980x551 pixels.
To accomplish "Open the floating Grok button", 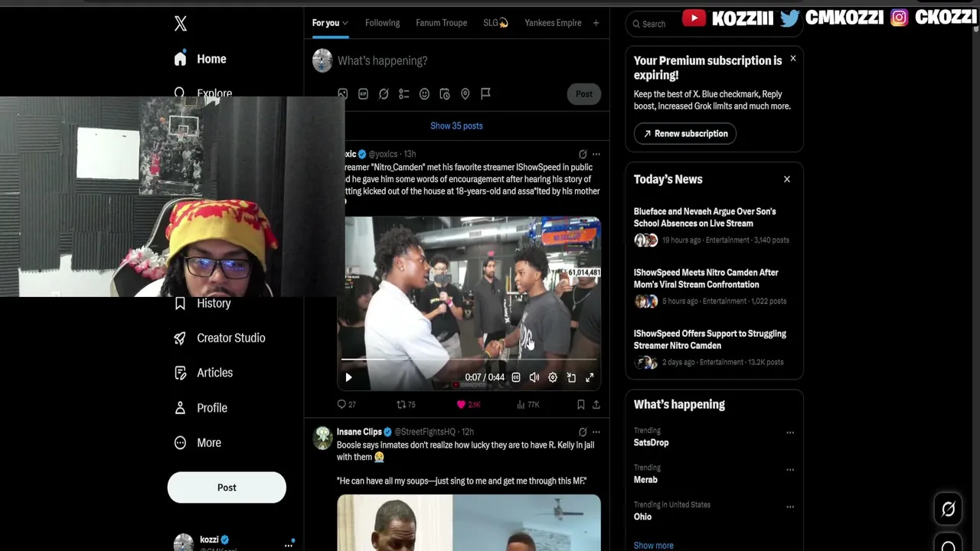I will tap(949, 509).
